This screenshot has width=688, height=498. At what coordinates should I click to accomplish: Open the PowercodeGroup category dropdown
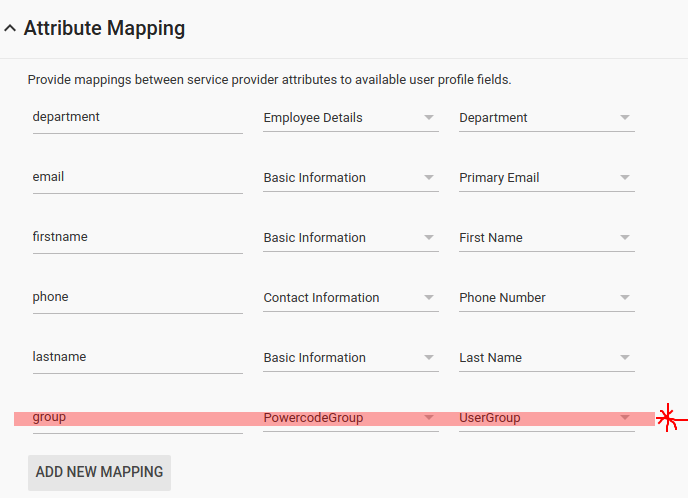point(351,418)
